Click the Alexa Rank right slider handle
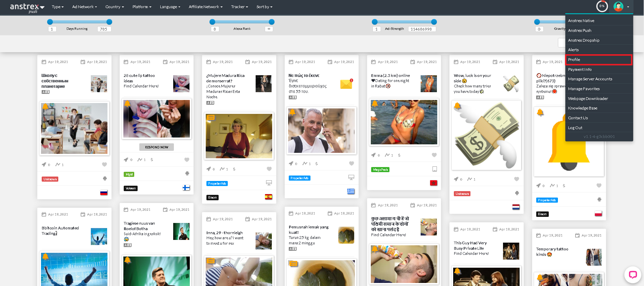Viewport: 644px width, 286px height. point(271,22)
